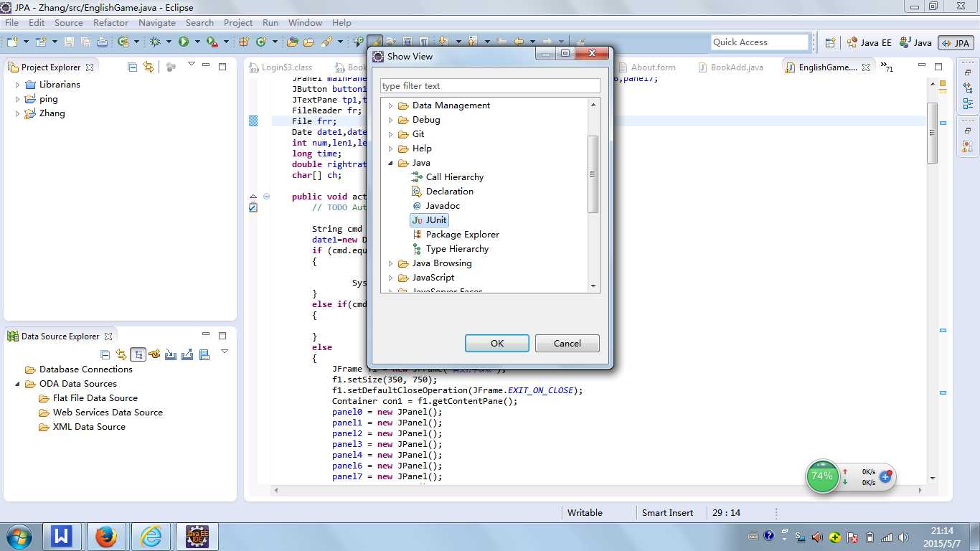Expand the Zhang project node
This screenshot has width=980, height=551.
click(18, 113)
